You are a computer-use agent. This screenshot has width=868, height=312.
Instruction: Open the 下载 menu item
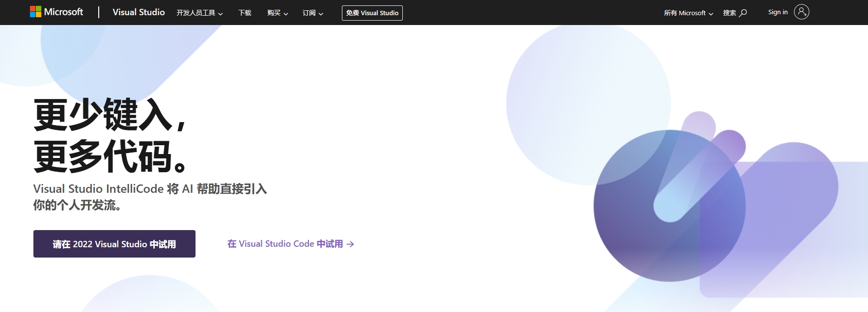[x=245, y=13]
